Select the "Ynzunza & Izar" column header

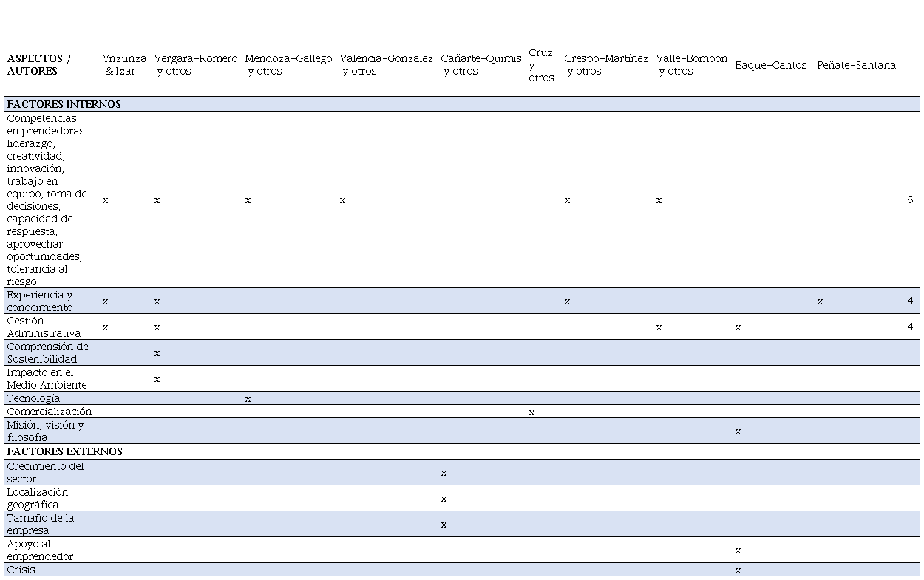click(123, 65)
